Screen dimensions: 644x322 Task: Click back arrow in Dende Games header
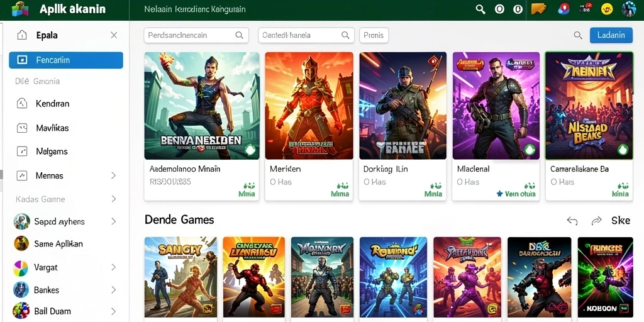[572, 221]
